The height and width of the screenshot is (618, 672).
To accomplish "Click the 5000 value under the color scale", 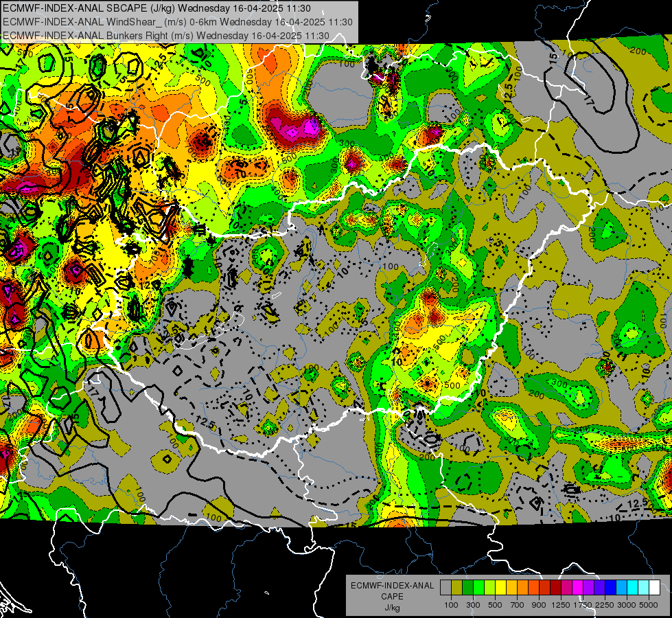I will (649, 605).
